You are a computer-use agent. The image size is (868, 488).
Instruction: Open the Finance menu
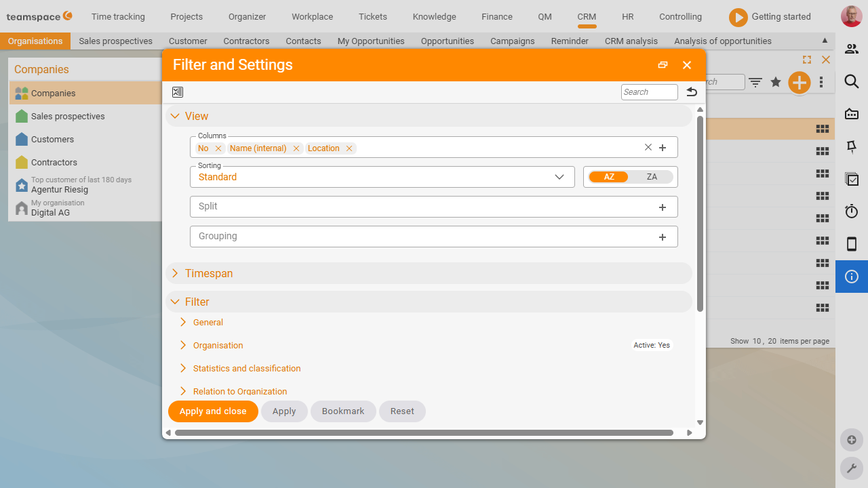click(x=497, y=16)
